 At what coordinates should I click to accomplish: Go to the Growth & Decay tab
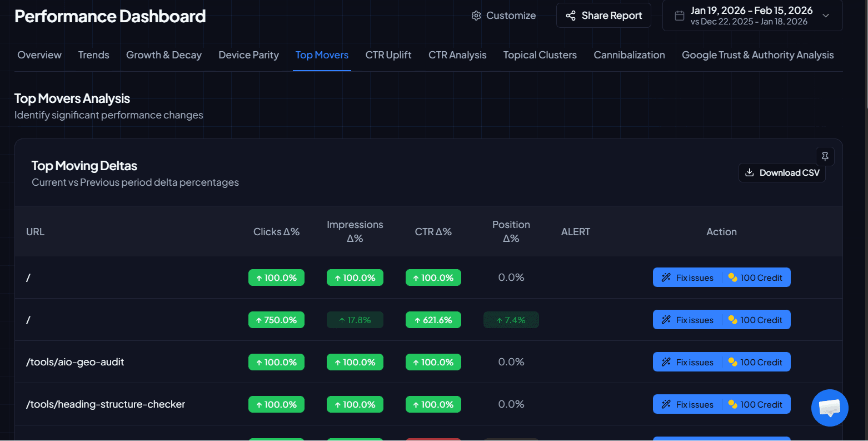point(163,55)
